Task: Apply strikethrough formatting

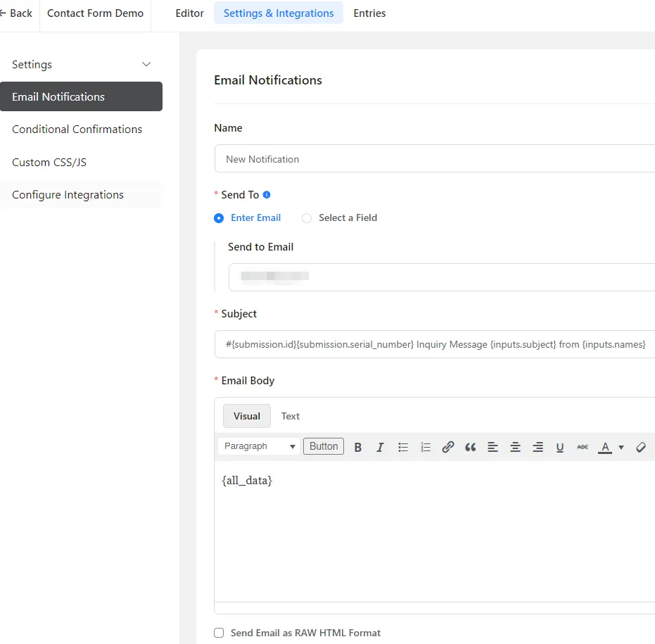Action: 583,447
